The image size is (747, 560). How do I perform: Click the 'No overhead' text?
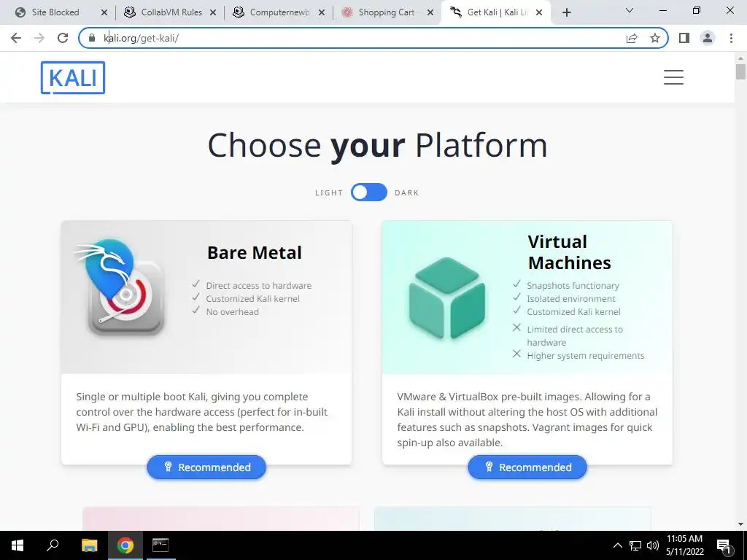(233, 312)
